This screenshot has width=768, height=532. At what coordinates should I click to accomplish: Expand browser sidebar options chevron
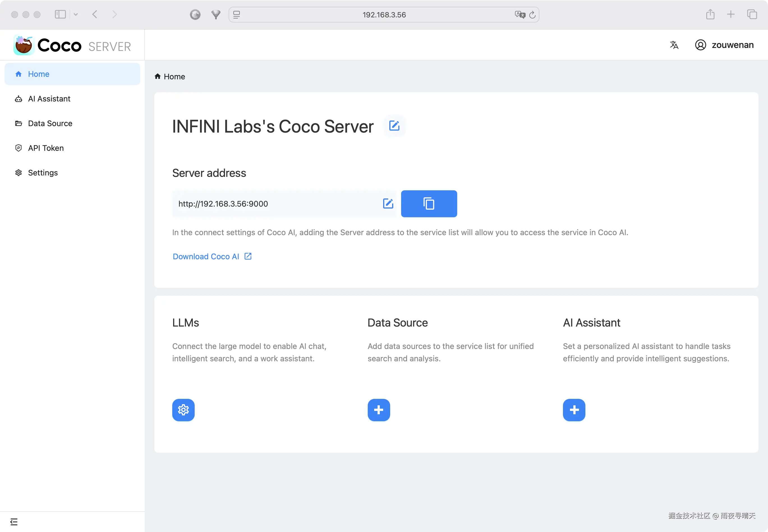point(76,14)
